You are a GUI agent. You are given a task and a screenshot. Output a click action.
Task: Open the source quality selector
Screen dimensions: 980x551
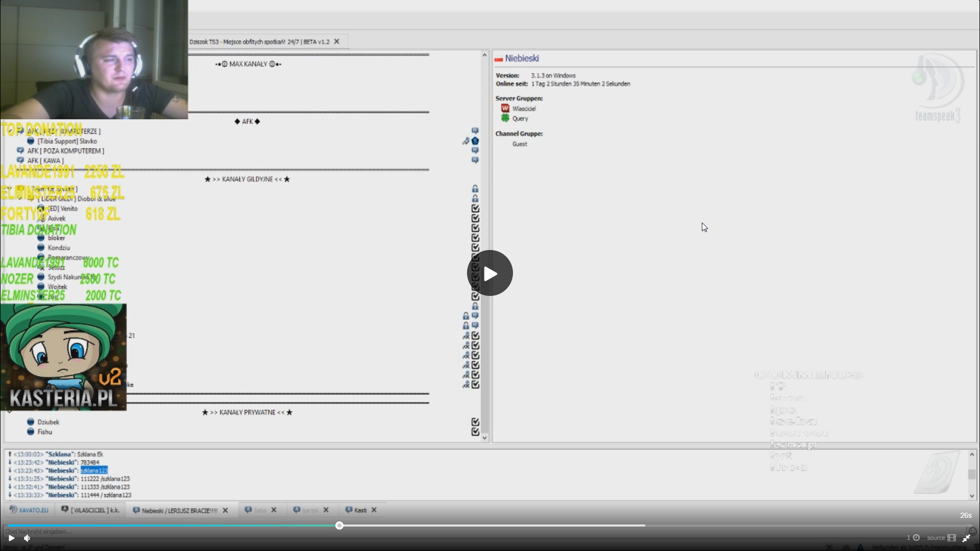click(x=941, y=538)
